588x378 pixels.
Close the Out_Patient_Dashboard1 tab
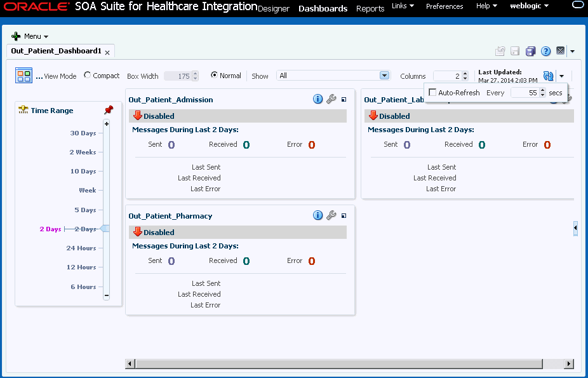(107, 53)
